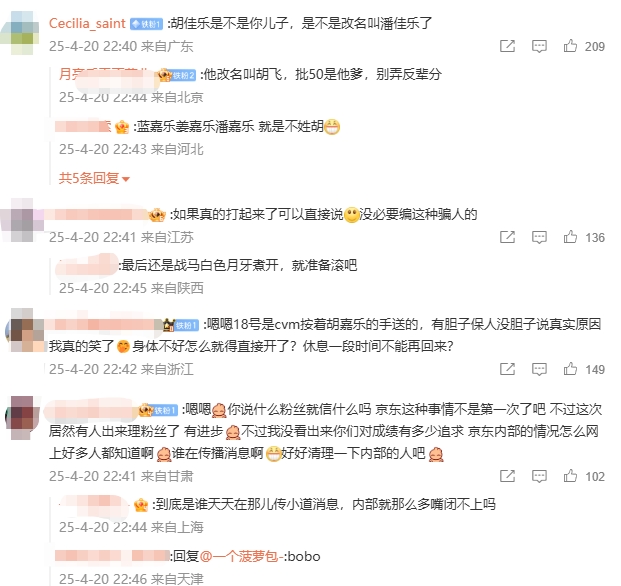Click the 铁粉1 badge beside Cecilia_saint
The image size is (621, 586).
tap(147, 24)
